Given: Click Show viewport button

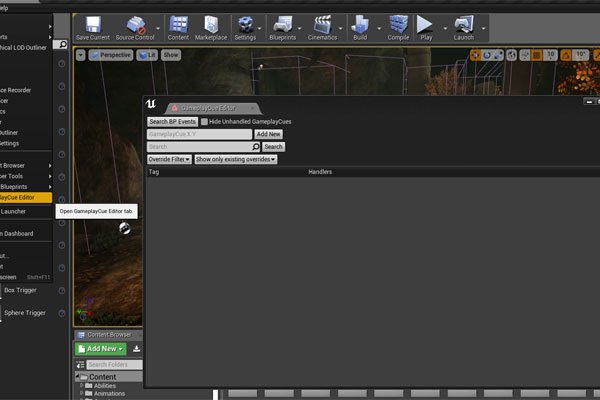Looking at the screenshot, I should coord(171,55).
